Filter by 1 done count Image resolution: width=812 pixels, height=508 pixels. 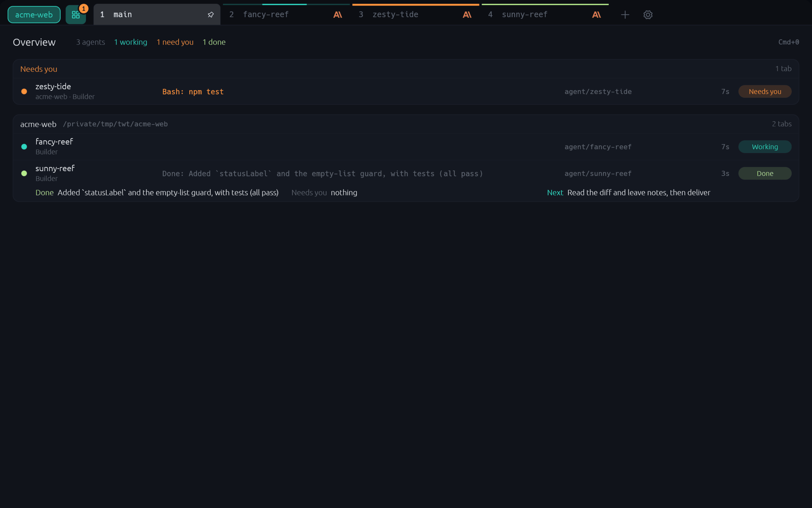(x=214, y=42)
